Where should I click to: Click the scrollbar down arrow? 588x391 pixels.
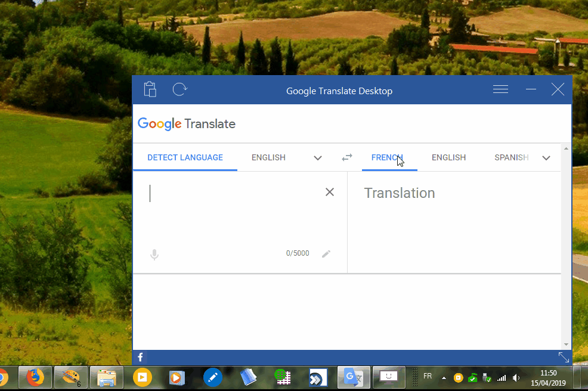pos(567,345)
